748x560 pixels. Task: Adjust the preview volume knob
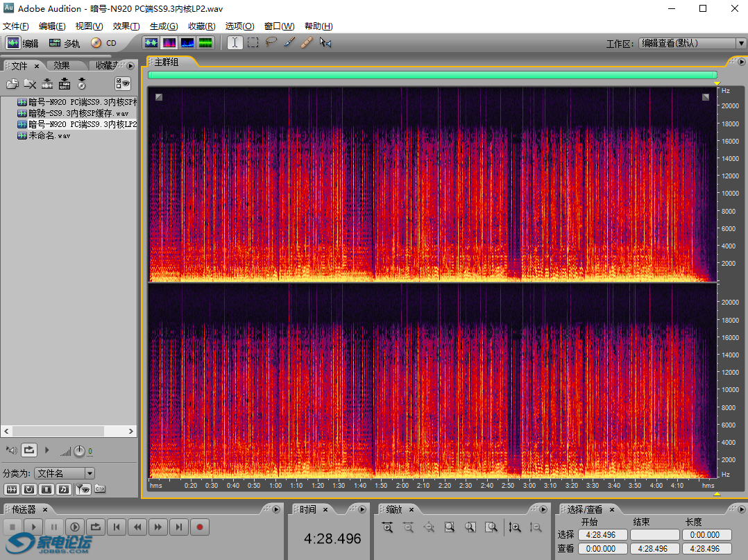coord(79,452)
